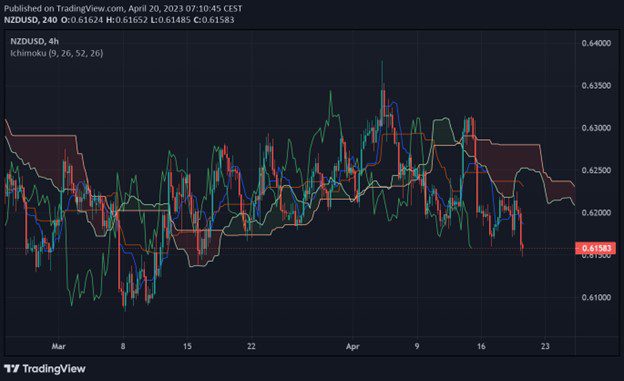
Task: Click the 9 date label on time axis
Action: point(417,346)
